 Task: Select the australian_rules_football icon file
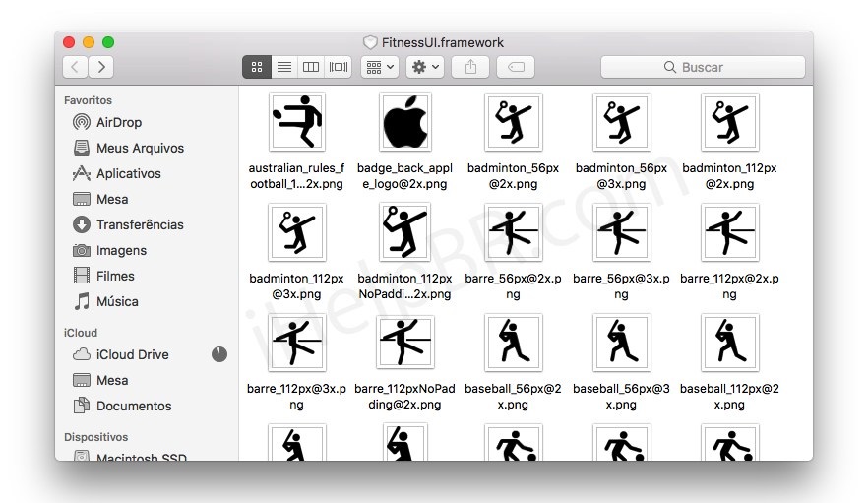297,123
